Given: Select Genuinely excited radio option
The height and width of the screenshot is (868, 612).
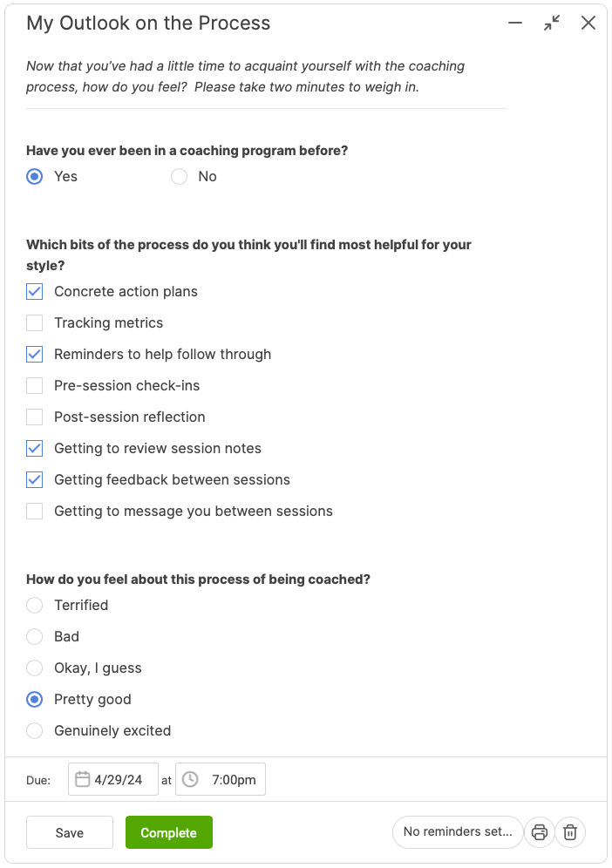Looking at the screenshot, I should pyautogui.click(x=34, y=730).
